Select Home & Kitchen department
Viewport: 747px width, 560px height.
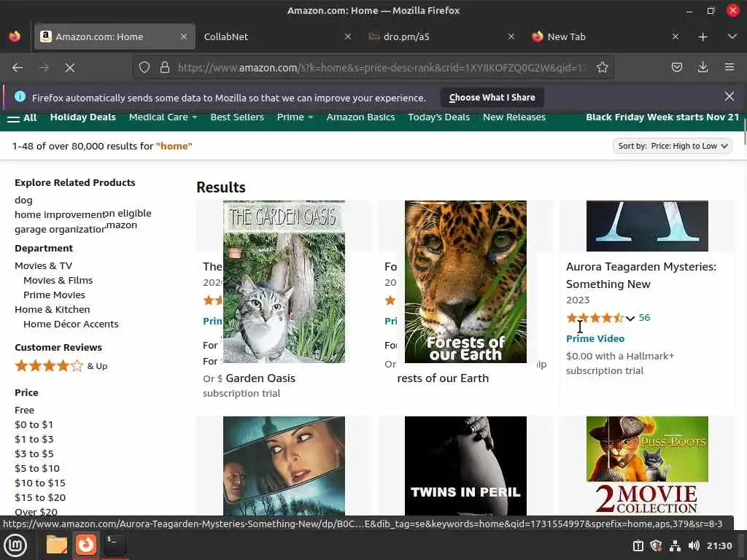coord(52,309)
